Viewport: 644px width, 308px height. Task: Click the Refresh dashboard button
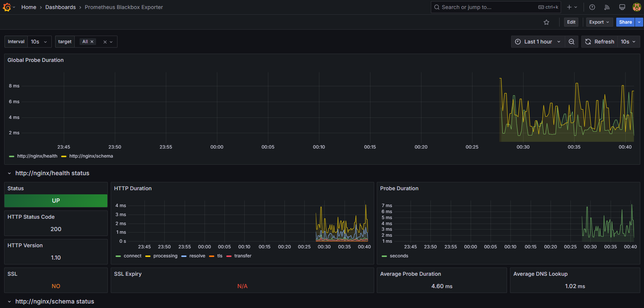[600, 42]
